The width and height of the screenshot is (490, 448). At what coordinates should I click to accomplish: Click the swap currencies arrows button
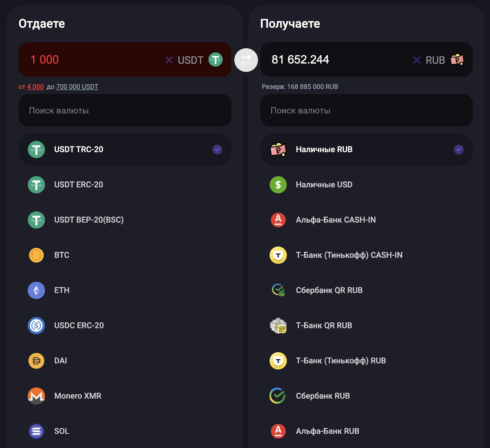[246, 60]
